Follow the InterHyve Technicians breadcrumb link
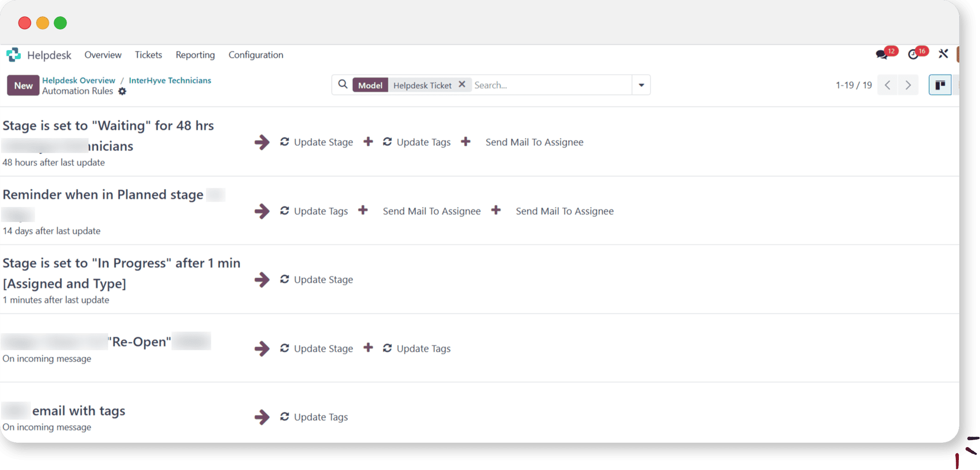This screenshot has height=470, width=980. coord(170,80)
